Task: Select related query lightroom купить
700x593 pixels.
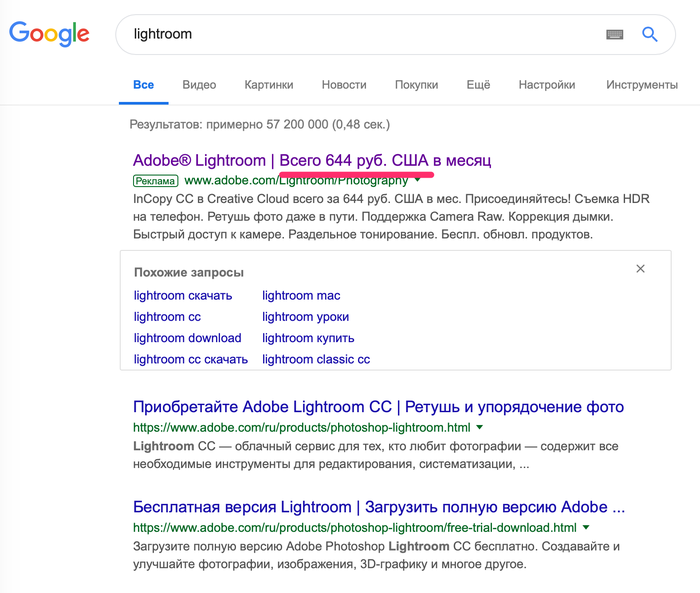Action: tap(308, 338)
